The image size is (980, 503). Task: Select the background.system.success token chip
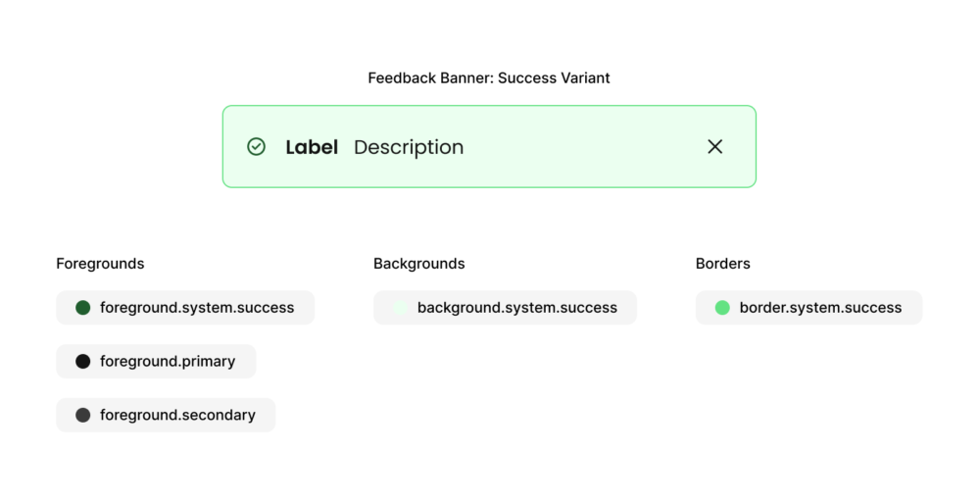coord(505,308)
